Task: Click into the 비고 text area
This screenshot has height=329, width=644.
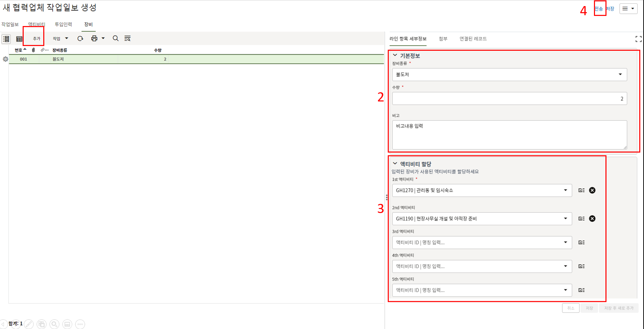Action: point(509,135)
